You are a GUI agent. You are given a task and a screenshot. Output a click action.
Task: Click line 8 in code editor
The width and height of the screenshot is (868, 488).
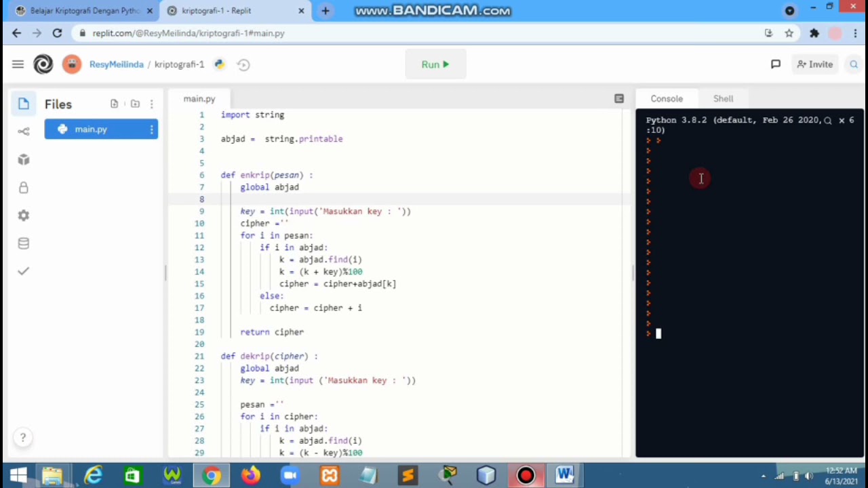tap(420, 199)
